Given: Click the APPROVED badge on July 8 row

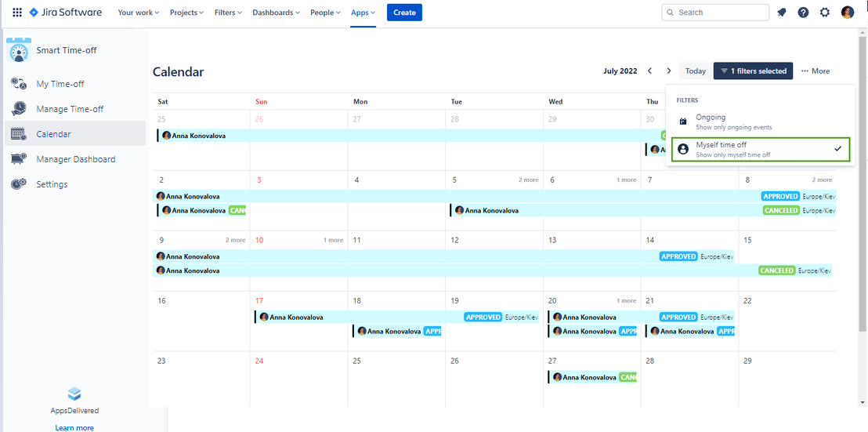Looking at the screenshot, I should click(780, 196).
